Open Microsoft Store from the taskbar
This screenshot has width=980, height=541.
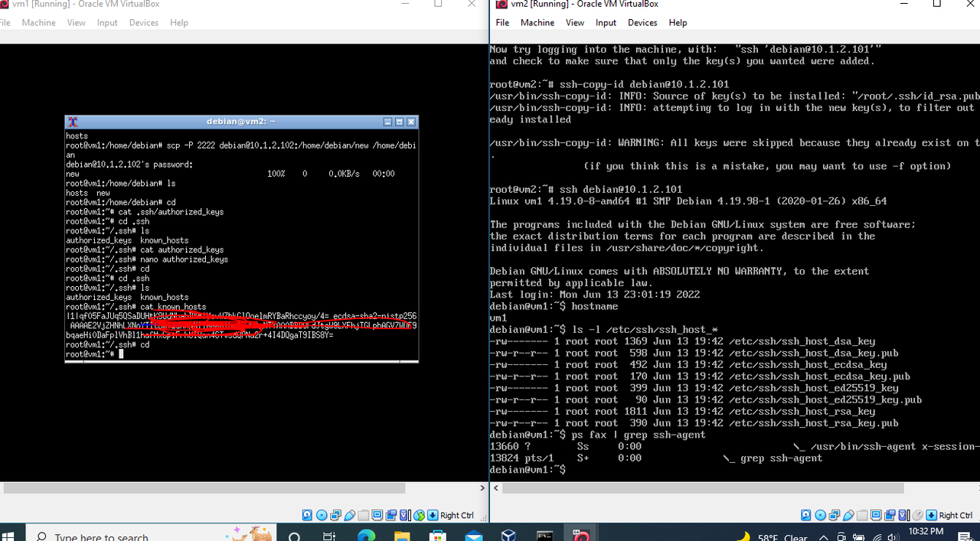(437, 535)
